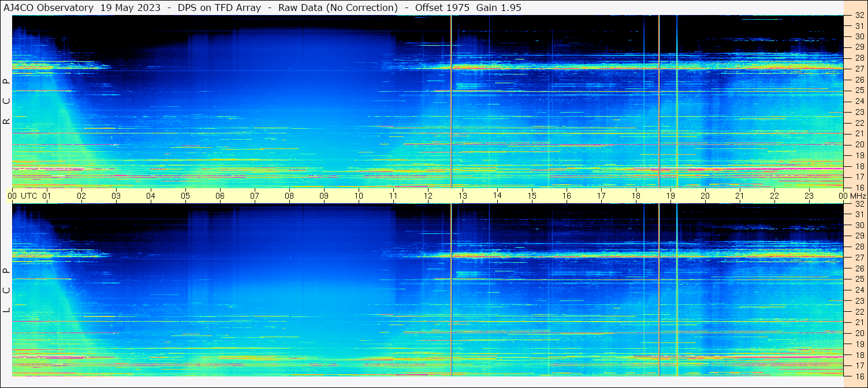Select the 20 hour marker on the UTC time axis
The width and height of the screenshot is (868, 388).
(x=705, y=196)
